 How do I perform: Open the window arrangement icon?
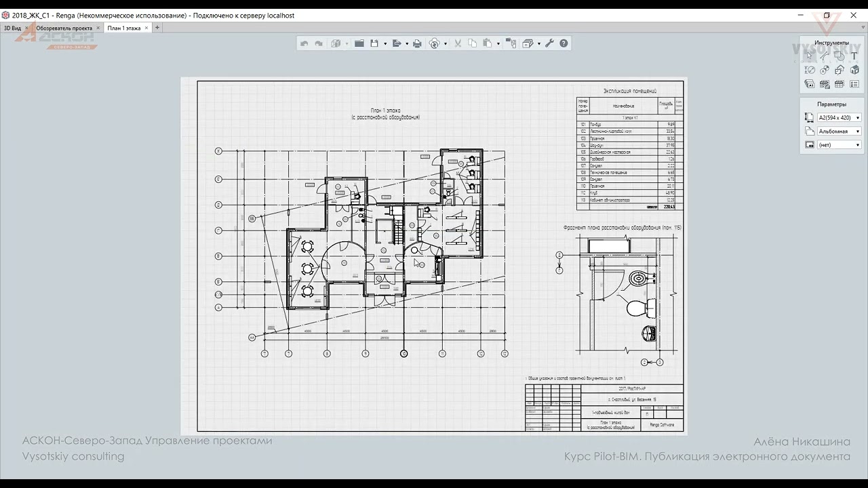coord(528,43)
